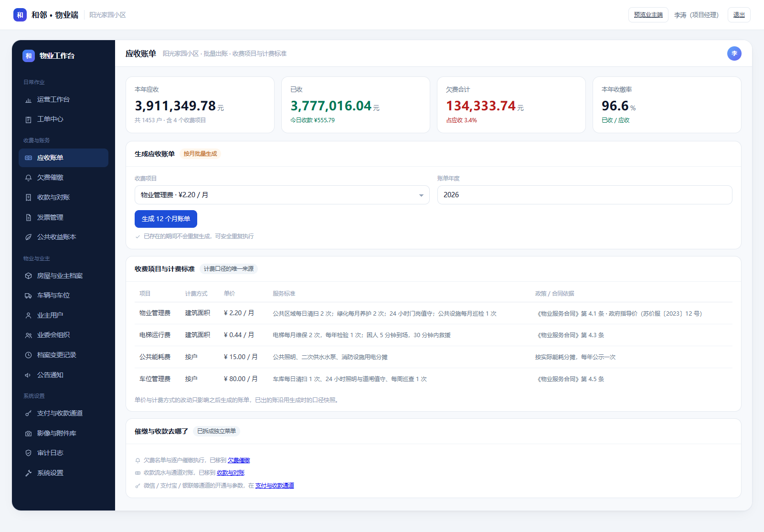764x532 pixels.
Task: Click the 预览业主端 button
Action: [x=648, y=15]
